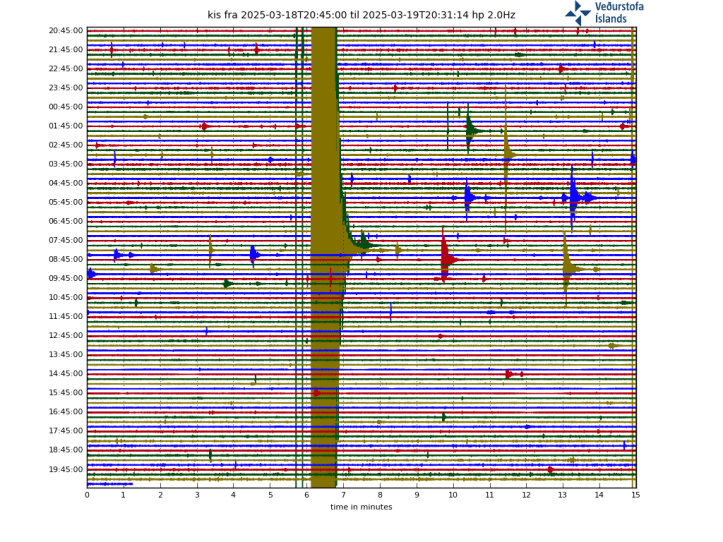Click the chart title with the date range
723x542 pixels.
tap(361, 15)
